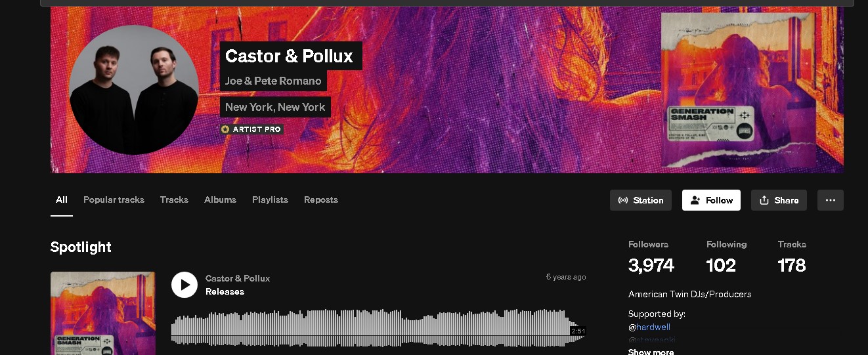Start the artist Station
This screenshot has height=355, width=868.
(641, 200)
